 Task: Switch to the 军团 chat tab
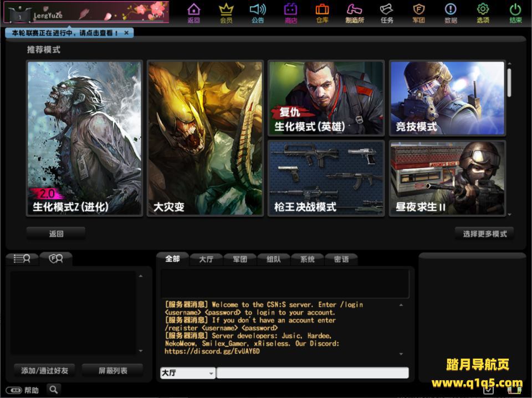pos(239,259)
